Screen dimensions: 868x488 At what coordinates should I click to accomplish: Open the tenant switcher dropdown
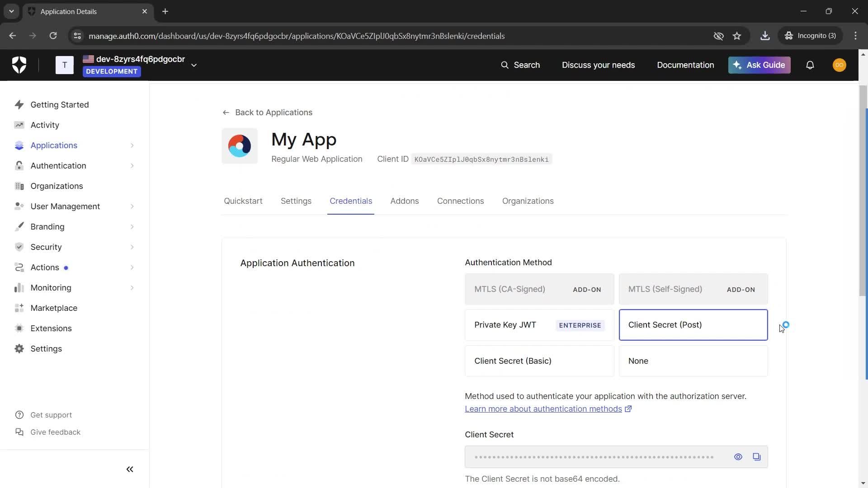pos(194,65)
